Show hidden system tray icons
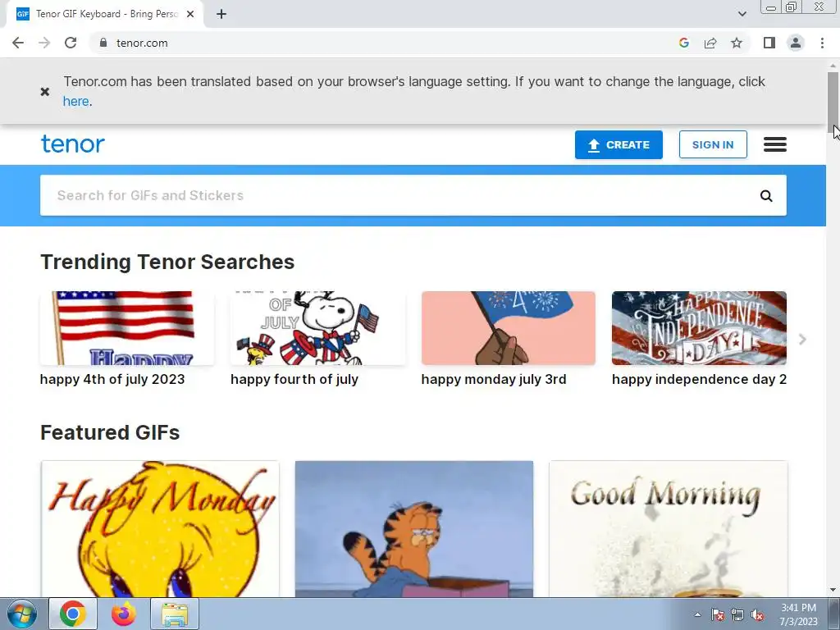The image size is (840, 630). coord(697,614)
